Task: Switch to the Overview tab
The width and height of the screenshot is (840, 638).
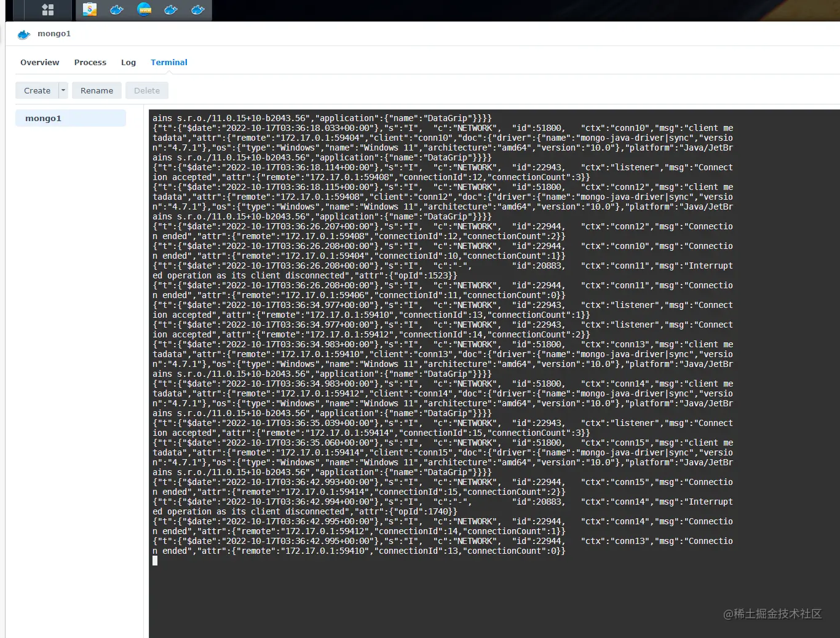Action: pos(40,62)
